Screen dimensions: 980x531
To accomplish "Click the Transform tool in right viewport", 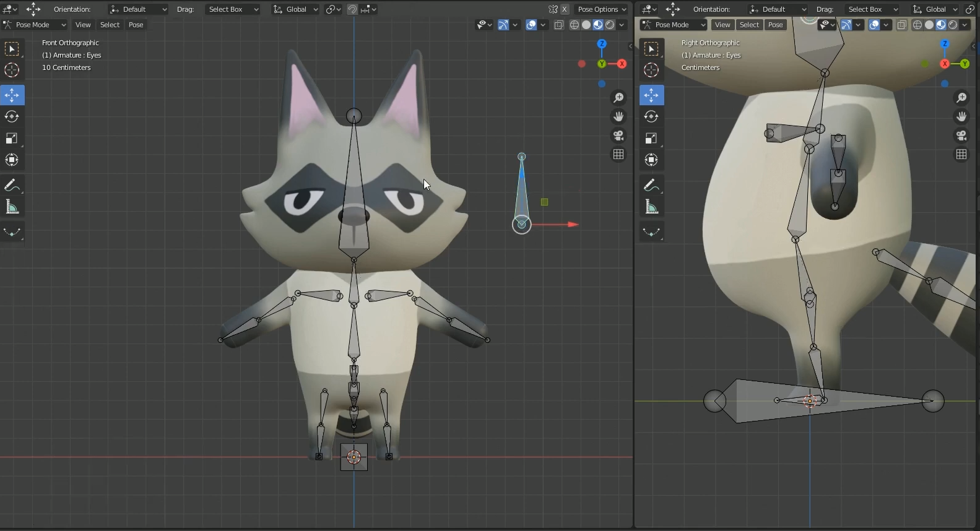I will coord(651,160).
